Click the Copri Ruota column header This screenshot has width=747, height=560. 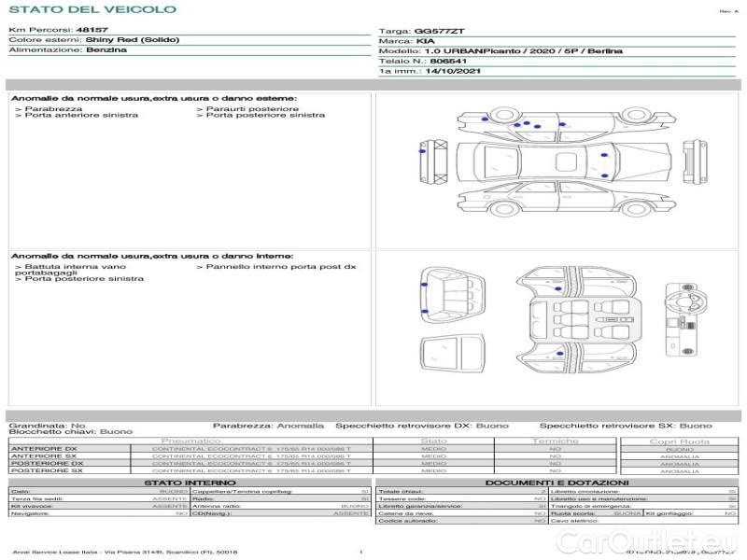(x=679, y=441)
